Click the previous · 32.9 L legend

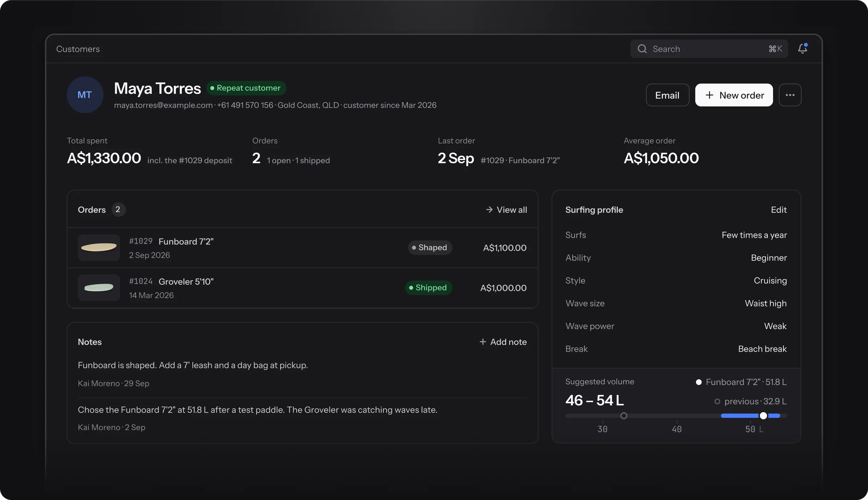(x=751, y=401)
